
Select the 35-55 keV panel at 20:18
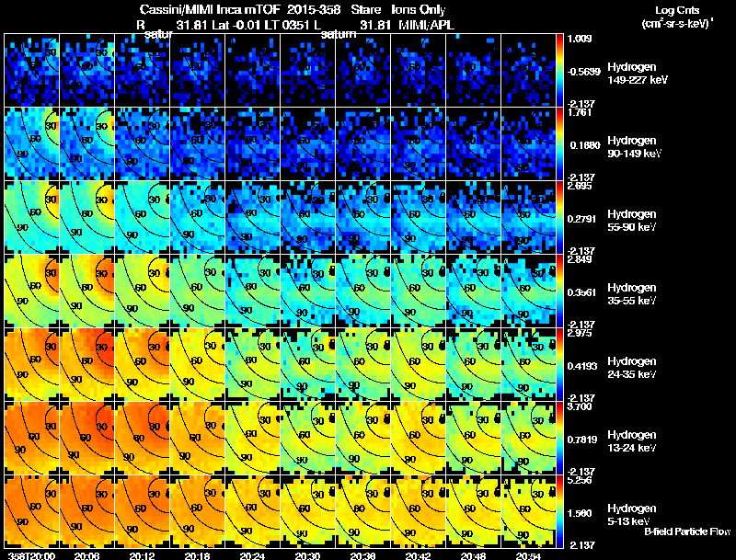coord(197,291)
